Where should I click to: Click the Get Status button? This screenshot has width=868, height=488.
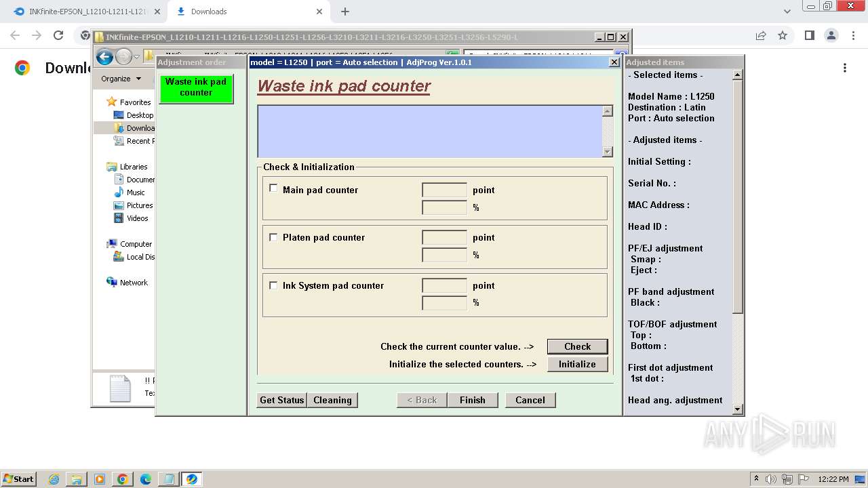[x=281, y=400]
